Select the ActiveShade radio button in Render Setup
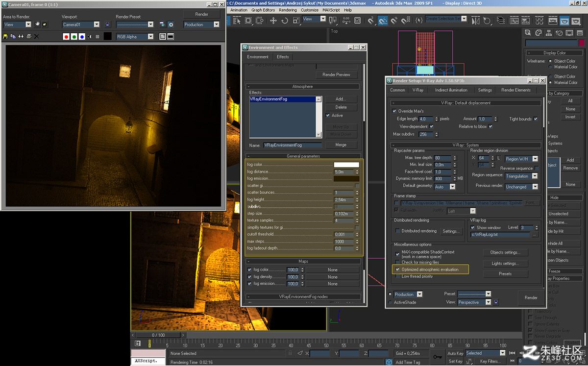 coord(390,302)
